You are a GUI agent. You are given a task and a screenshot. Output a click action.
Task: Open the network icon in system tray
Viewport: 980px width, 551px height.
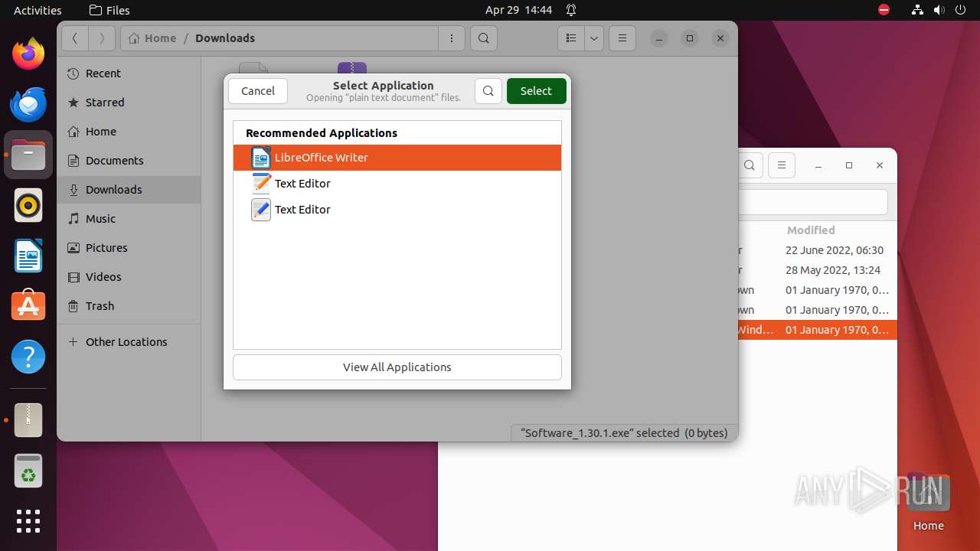click(917, 11)
